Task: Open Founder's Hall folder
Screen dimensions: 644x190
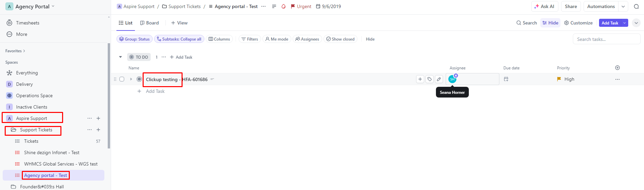Action: [x=42, y=187]
